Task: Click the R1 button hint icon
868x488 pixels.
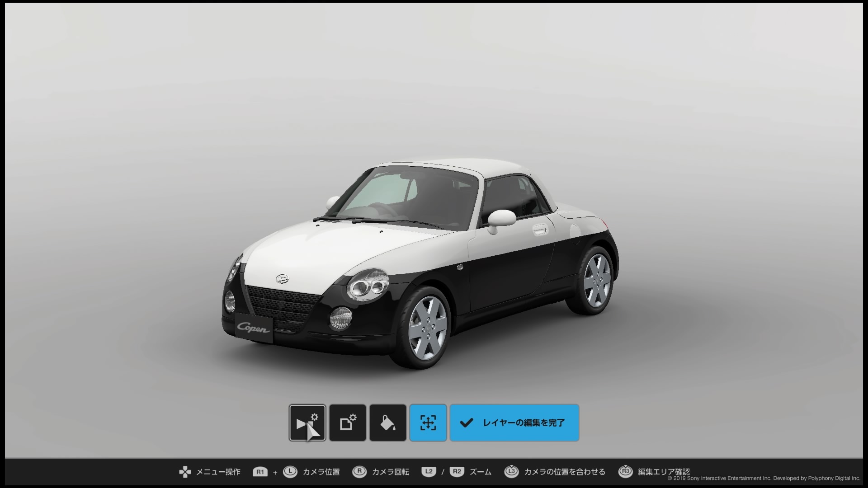Action: pos(260,472)
